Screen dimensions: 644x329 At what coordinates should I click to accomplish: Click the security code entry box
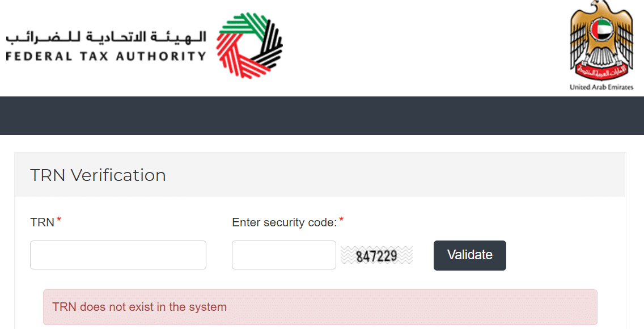click(x=283, y=255)
